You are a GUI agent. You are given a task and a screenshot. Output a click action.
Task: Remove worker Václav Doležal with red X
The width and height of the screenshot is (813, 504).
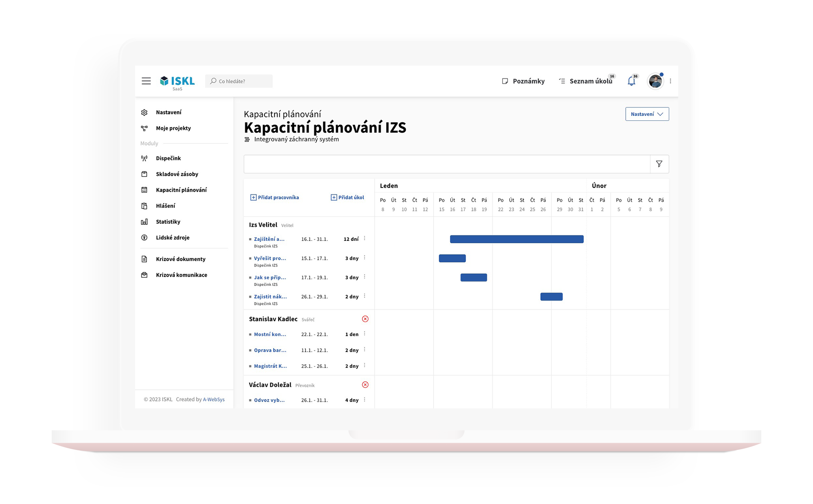pyautogui.click(x=365, y=385)
